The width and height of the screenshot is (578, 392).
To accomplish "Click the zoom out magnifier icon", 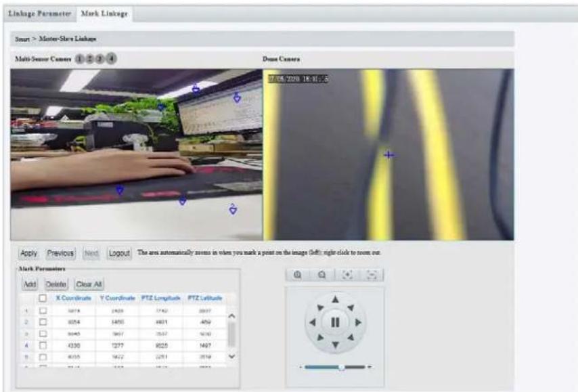I will click(x=321, y=275).
